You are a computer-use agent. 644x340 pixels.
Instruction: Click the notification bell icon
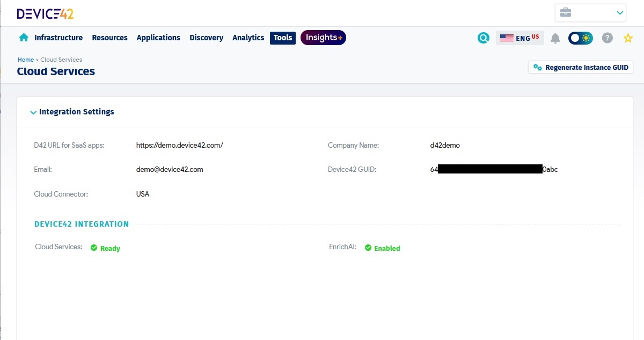click(x=555, y=38)
